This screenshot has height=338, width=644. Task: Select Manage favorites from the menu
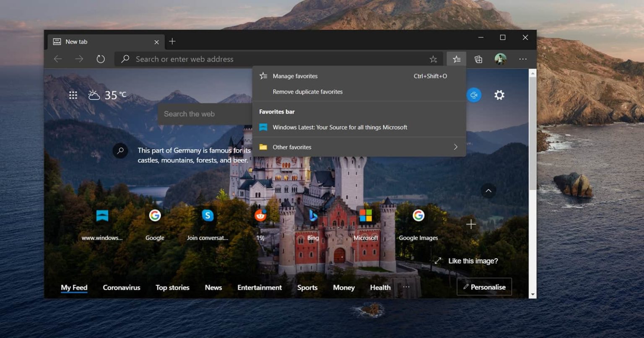pos(295,76)
